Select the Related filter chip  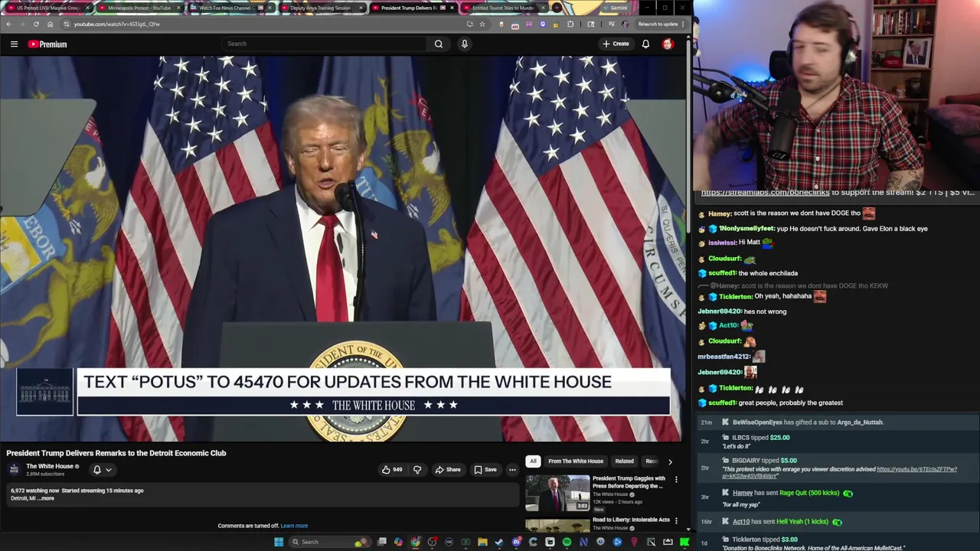[624, 461]
